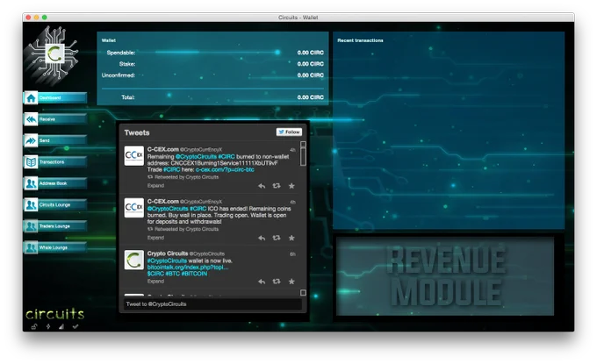
Task: Click the #BITCOIN hashtag
Action: pyautogui.click(x=194, y=274)
